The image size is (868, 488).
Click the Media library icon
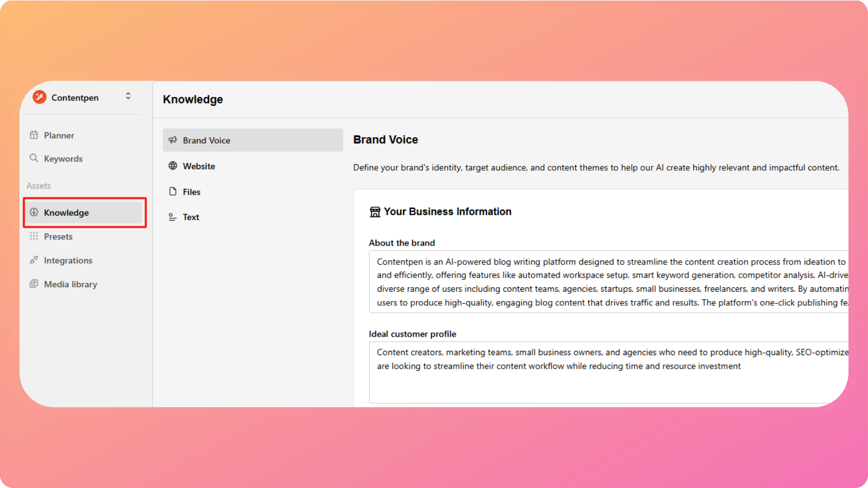point(34,284)
